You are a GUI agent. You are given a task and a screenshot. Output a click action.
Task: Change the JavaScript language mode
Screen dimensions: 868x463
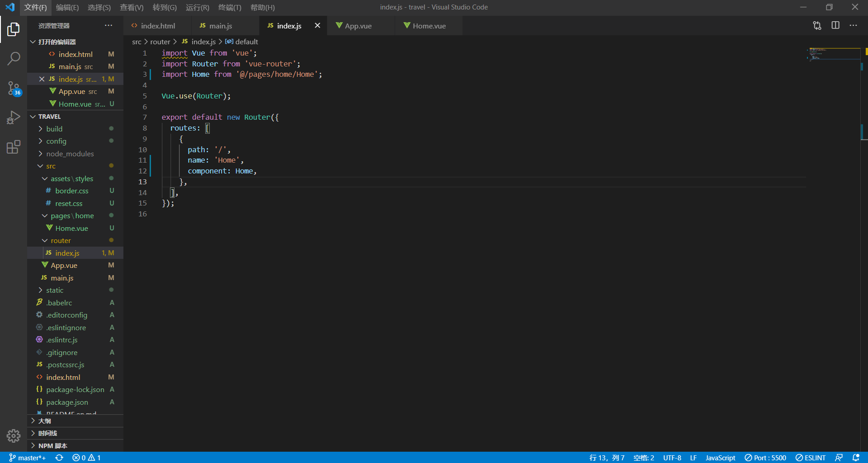[x=720, y=458]
